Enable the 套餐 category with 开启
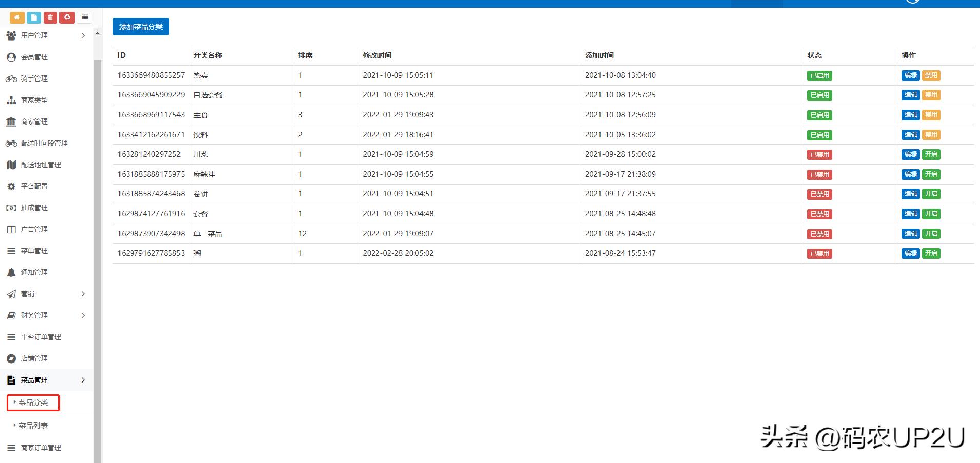Image resolution: width=980 pixels, height=463 pixels. [931, 214]
